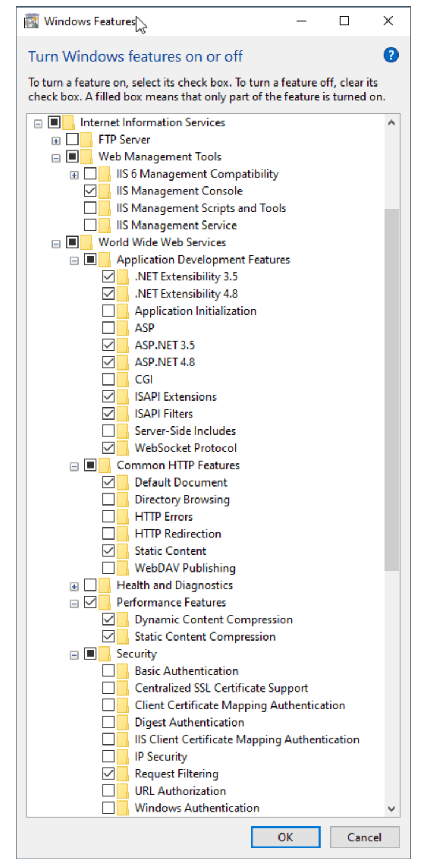Viewport: 428px width, 868px height.
Task: Select IIS Client Certificate Mapping Authentication label
Action: (x=247, y=740)
